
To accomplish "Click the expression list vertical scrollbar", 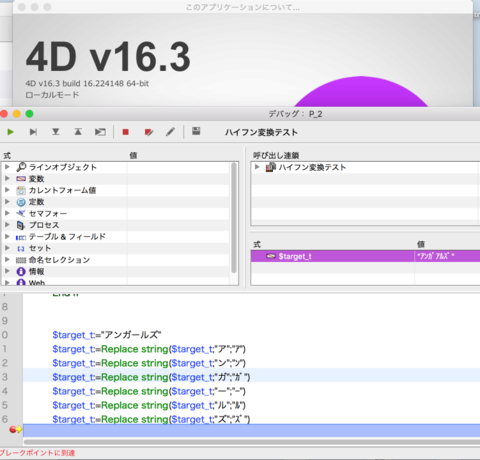I will pyautogui.click(x=234, y=218).
